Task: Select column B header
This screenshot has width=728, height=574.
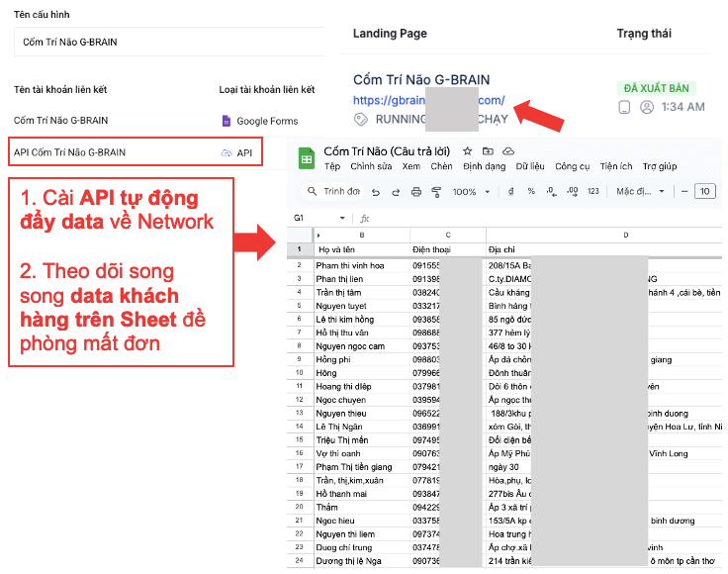Action: point(362,235)
